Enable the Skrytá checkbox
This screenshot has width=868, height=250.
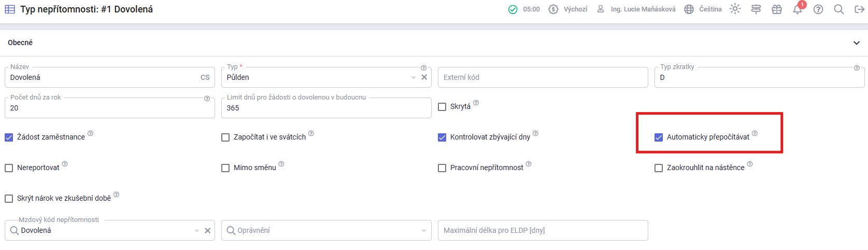[x=442, y=107]
